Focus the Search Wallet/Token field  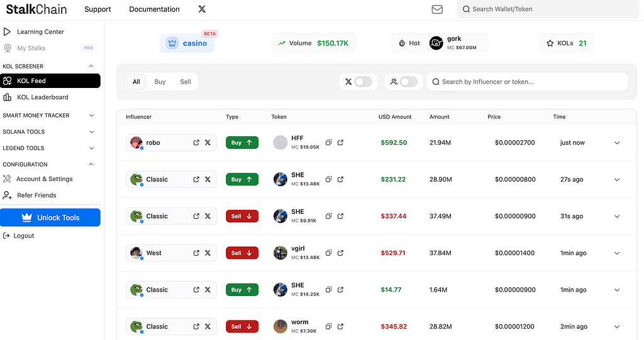[x=548, y=9]
